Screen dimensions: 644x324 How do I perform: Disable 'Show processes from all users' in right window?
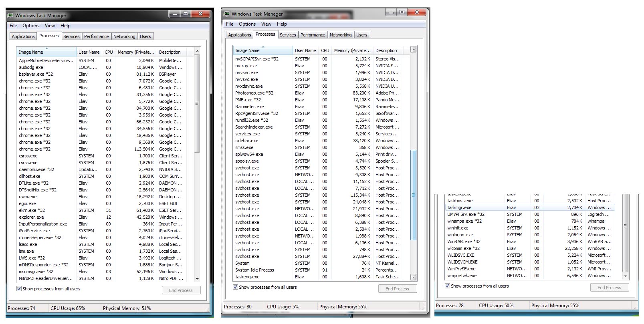coord(447,286)
